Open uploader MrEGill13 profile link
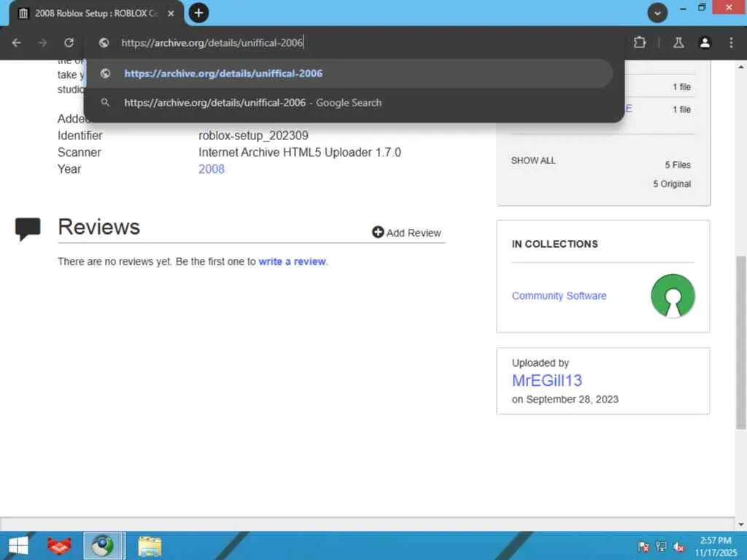 547,381
